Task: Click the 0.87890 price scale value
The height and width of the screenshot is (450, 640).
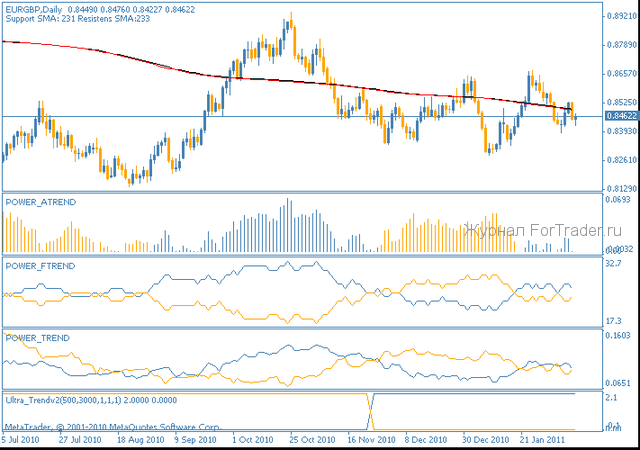Action: (622, 45)
